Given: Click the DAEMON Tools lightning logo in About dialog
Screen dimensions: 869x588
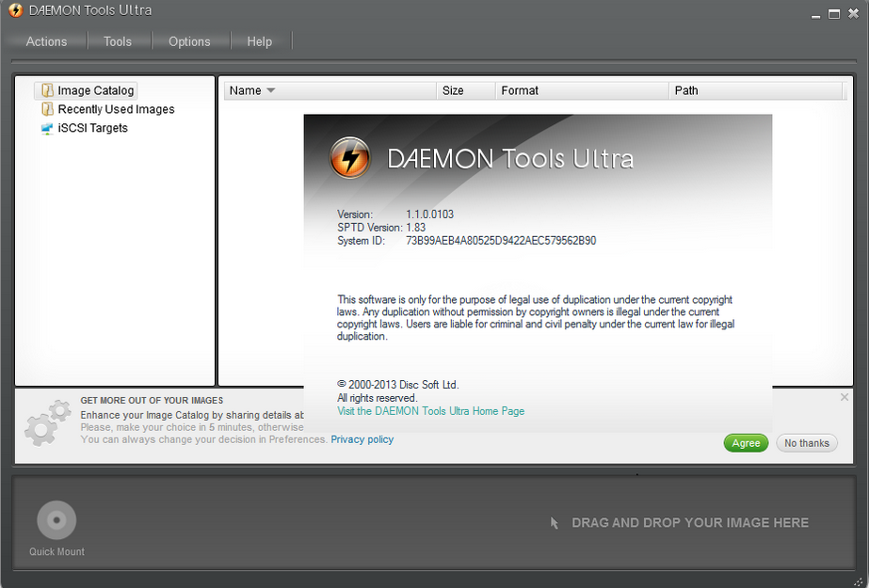Looking at the screenshot, I should coord(349,158).
